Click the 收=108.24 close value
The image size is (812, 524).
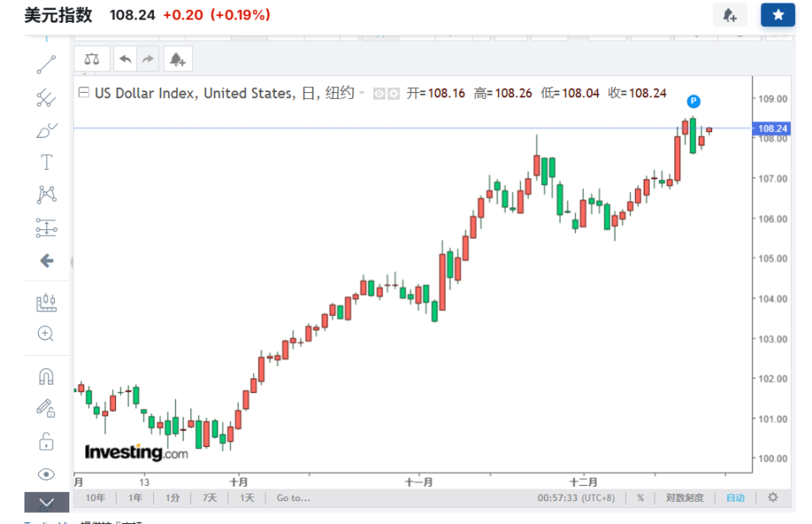(637, 93)
